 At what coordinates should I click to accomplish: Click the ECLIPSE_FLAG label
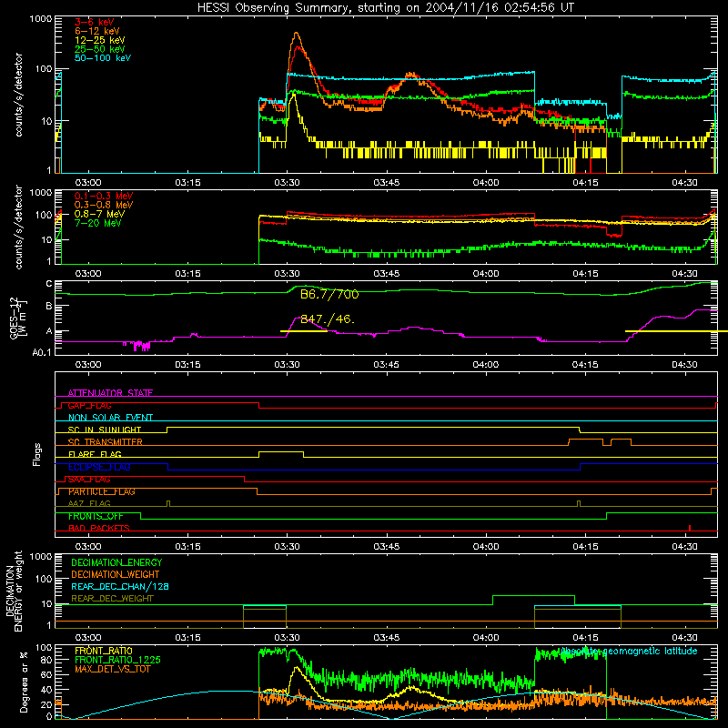(99, 467)
